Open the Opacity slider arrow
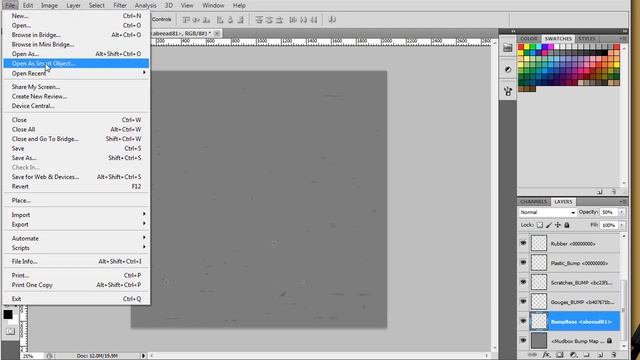The width and height of the screenshot is (640, 360). [x=622, y=212]
